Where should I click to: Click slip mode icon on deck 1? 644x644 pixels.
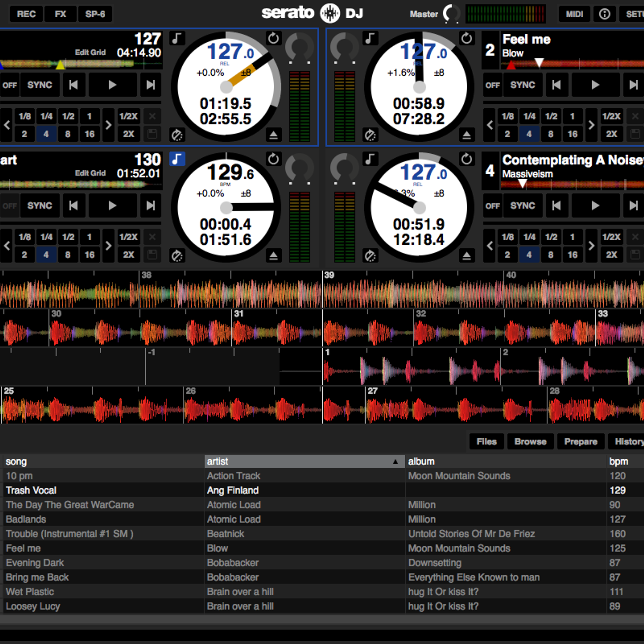[x=177, y=135]
